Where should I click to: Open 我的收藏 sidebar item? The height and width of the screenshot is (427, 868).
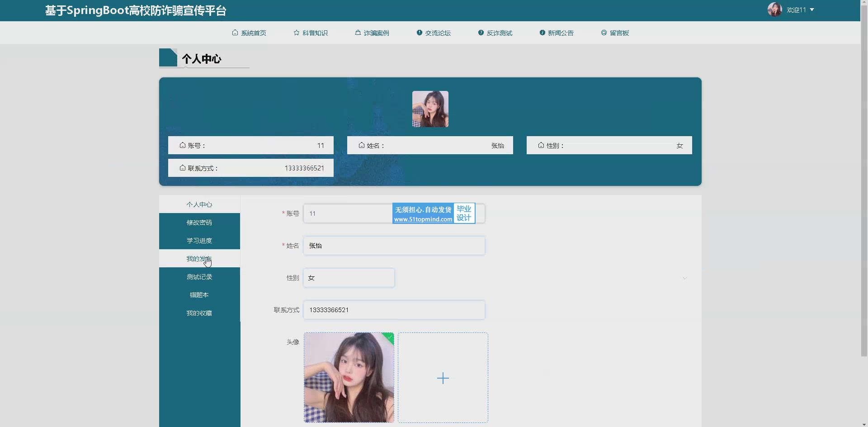[x=199, y=313]
